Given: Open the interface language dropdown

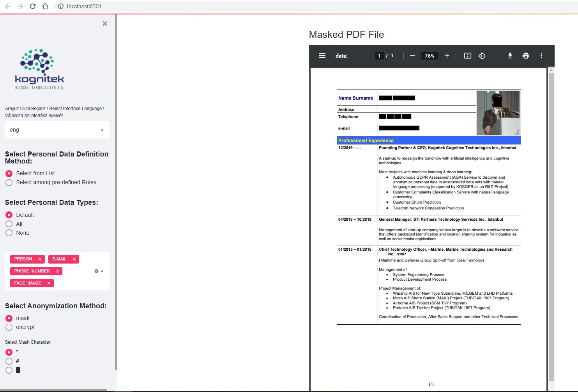Looking at the screenshot, I should 57,130.
